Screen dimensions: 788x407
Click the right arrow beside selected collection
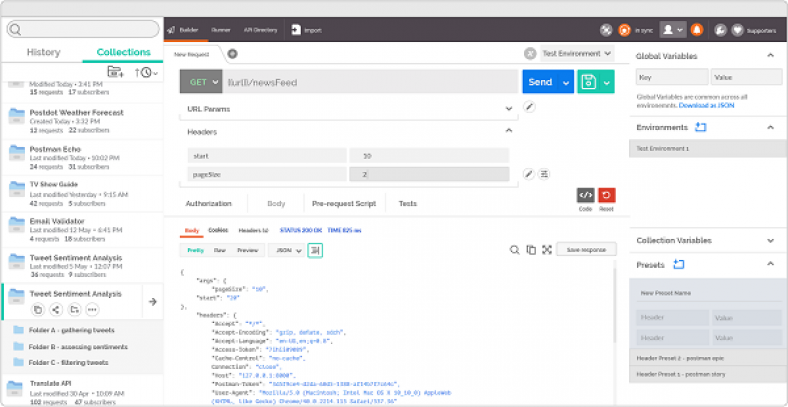153,301
